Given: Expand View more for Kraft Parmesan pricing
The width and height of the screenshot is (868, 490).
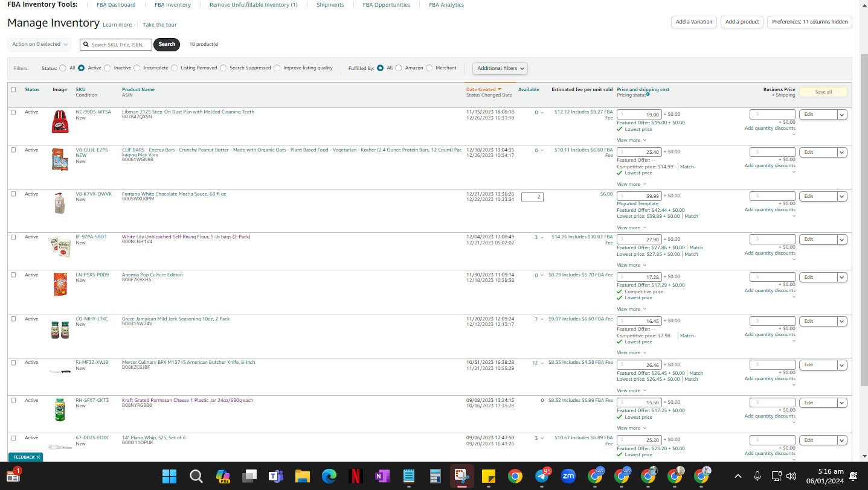Looking at the screenshot, I should (x=631, y=428).
